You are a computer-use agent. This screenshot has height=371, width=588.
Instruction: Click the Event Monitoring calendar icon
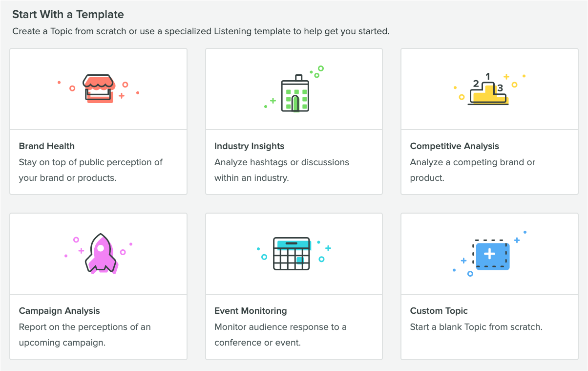(x=292, y=254)
